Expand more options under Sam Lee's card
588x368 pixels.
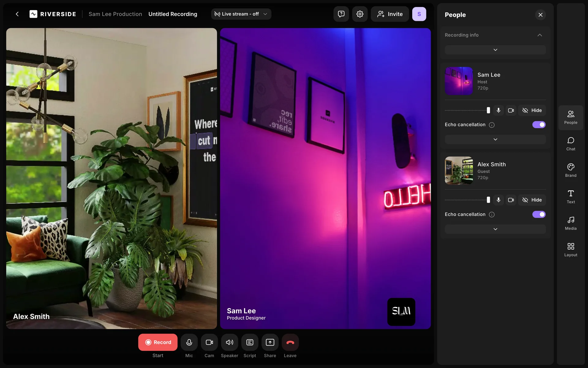495,140
